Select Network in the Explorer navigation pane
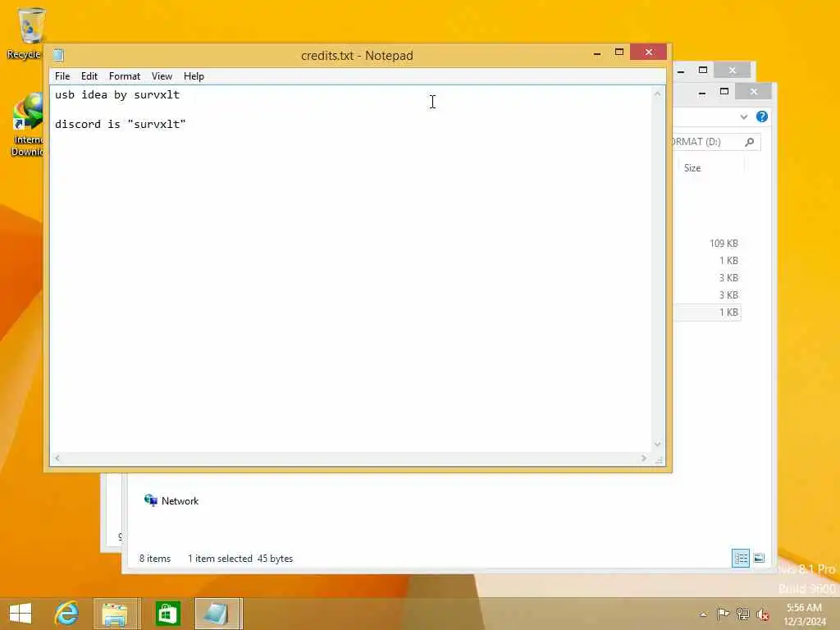The image size is (840, 630). pos(172,501)
